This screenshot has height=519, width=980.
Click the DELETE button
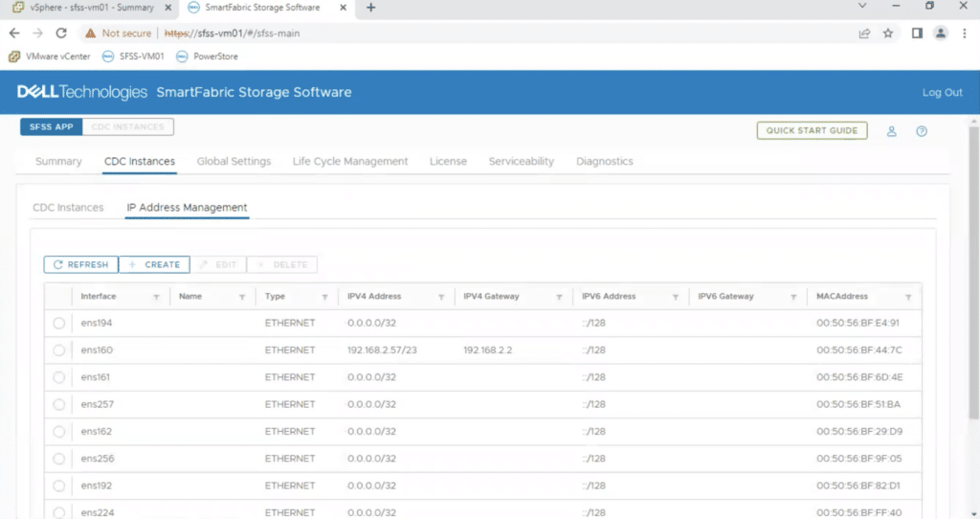tap(282, 264)
